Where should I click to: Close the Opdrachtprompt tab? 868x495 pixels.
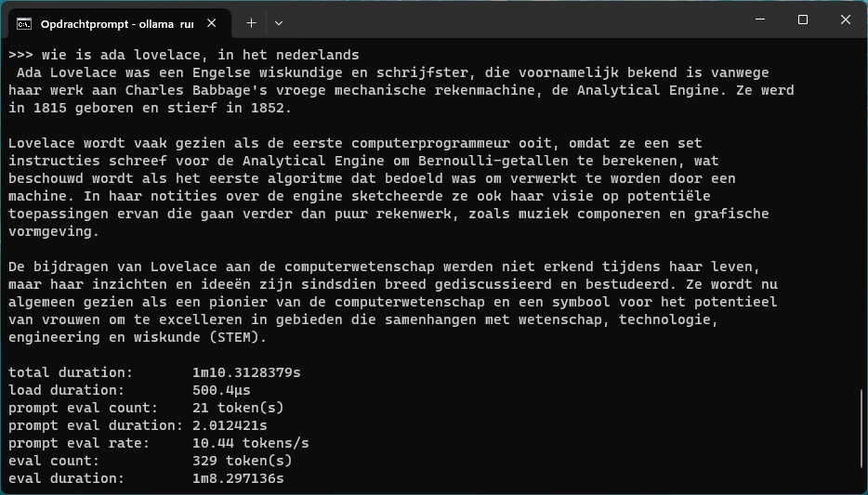(216, 22)
